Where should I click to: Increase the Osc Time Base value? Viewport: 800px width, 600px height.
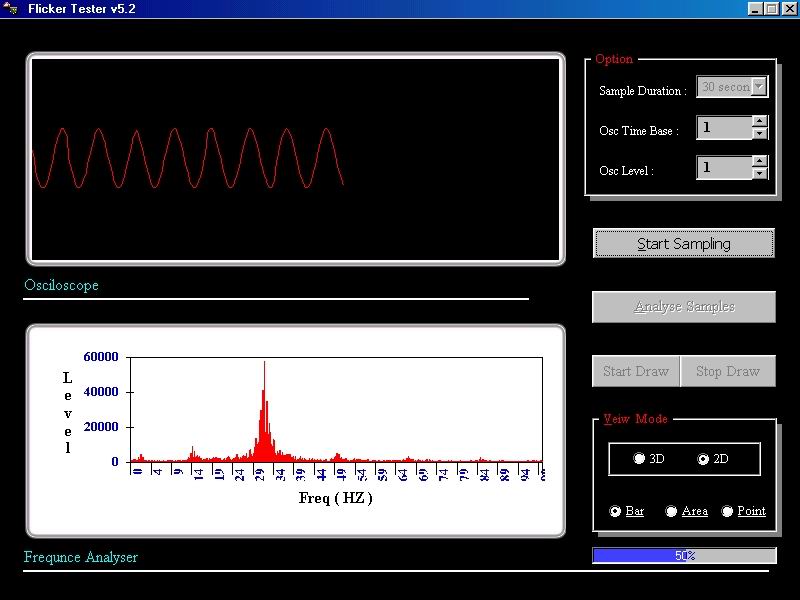pos(760,121)
